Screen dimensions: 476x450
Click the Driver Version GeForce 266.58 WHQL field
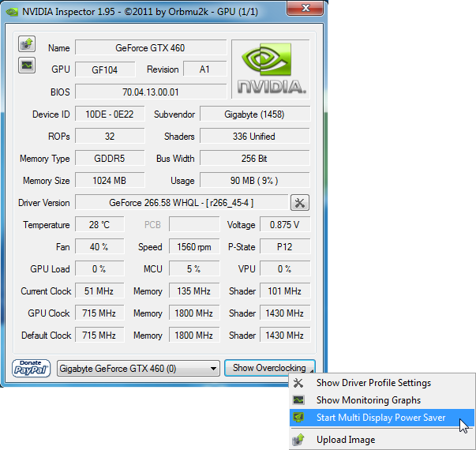182,203
